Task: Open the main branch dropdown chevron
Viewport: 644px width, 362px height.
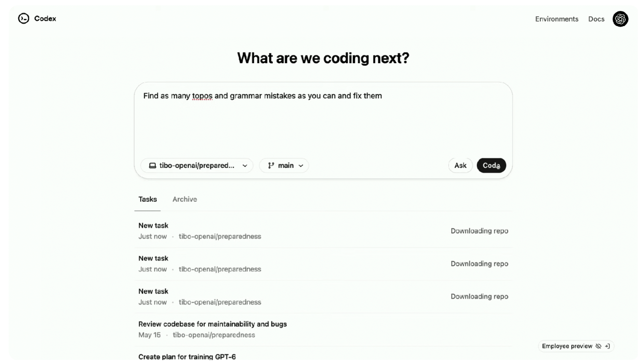Action: click(301, 166)
